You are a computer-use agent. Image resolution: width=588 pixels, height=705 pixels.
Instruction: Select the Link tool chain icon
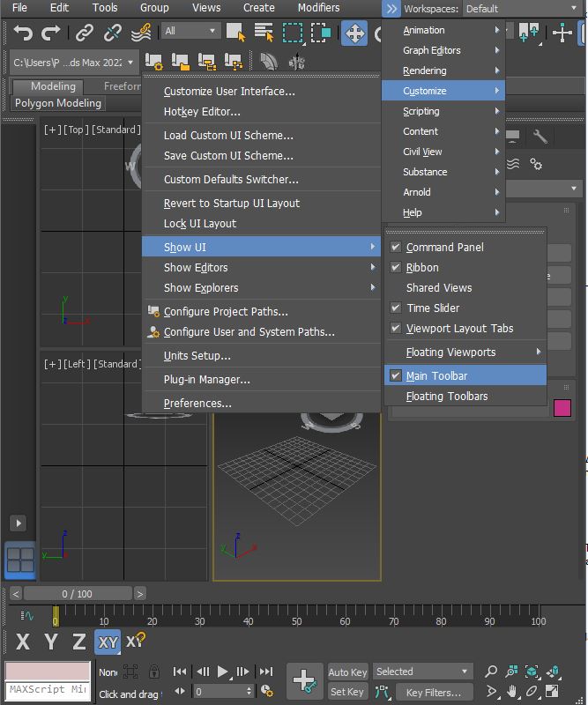click(x=84, y=33)
